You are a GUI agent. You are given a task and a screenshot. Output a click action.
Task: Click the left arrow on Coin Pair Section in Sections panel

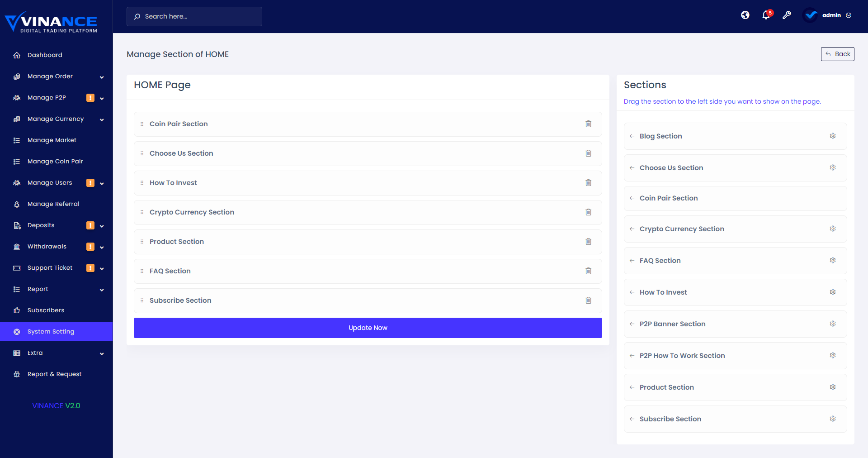632,198
